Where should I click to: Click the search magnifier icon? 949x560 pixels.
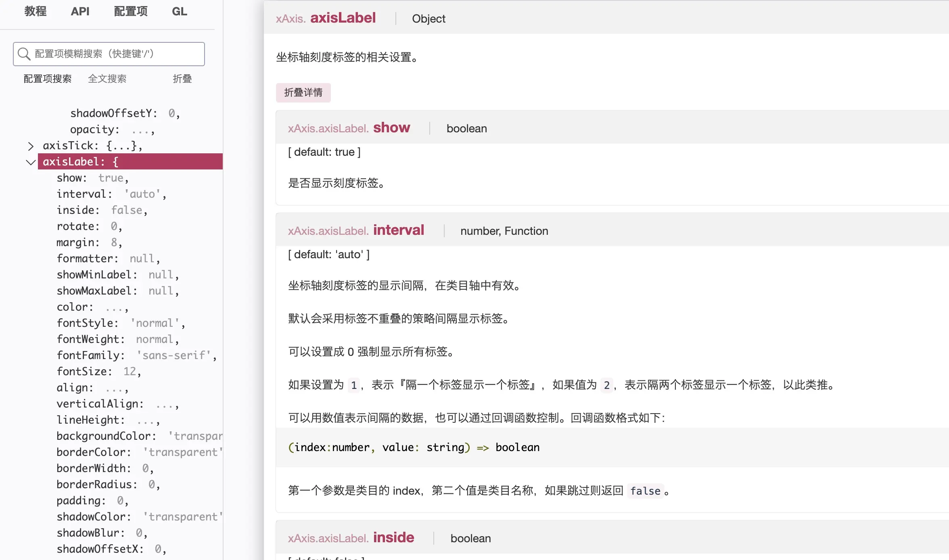click(24, 54)
